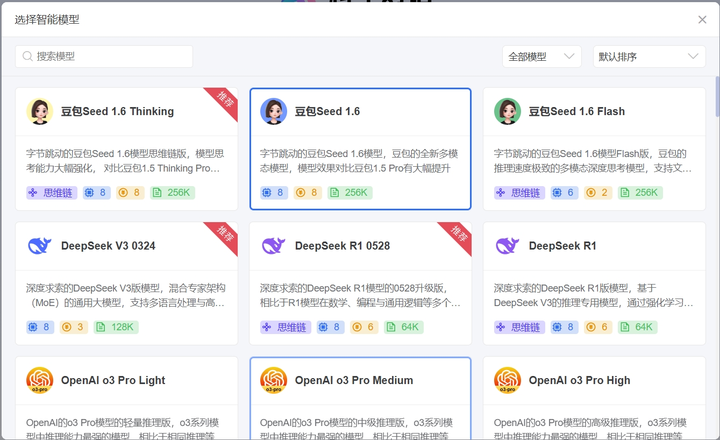
Task: Click the DeepSeek V3 0324 whale logo
Action: 39,246
